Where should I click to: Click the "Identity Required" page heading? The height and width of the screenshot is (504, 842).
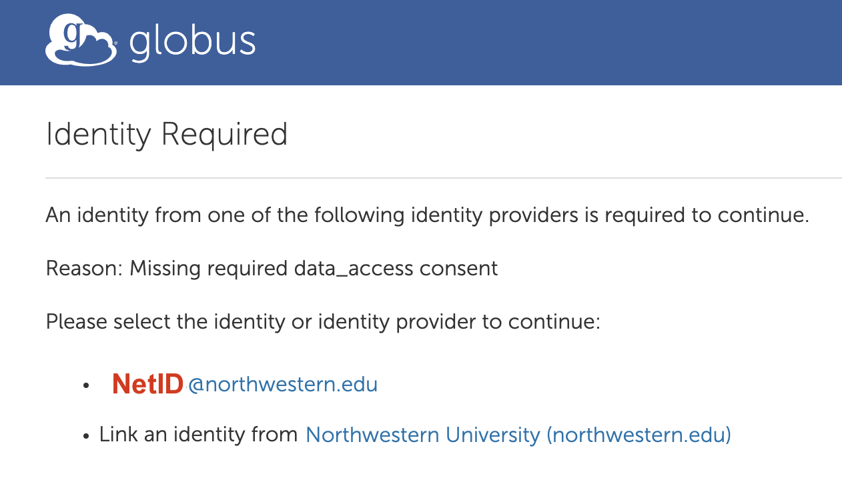click(x=166, y=134)
